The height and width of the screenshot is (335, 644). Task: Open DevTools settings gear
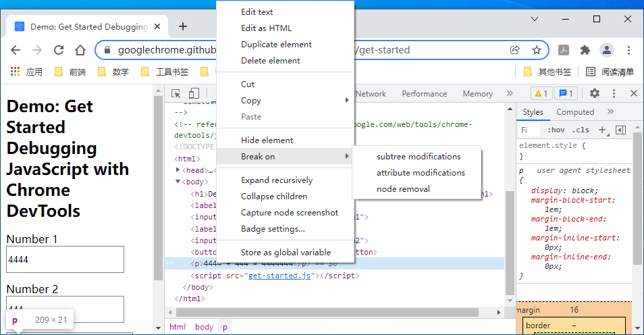(x=594, y=94)
